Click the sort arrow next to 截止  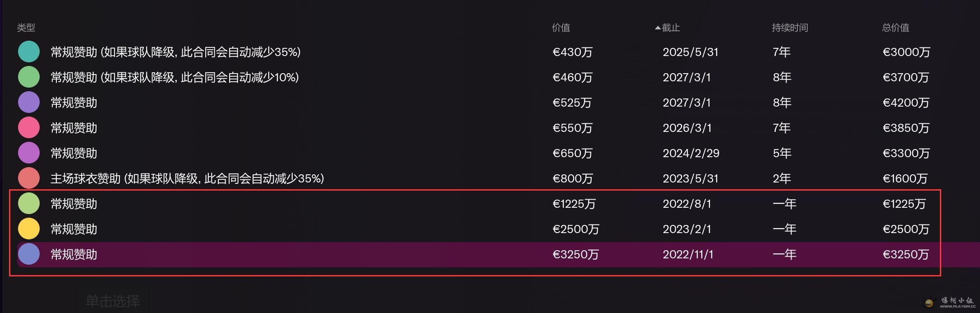pyautogui.click(x=658, y=28)
